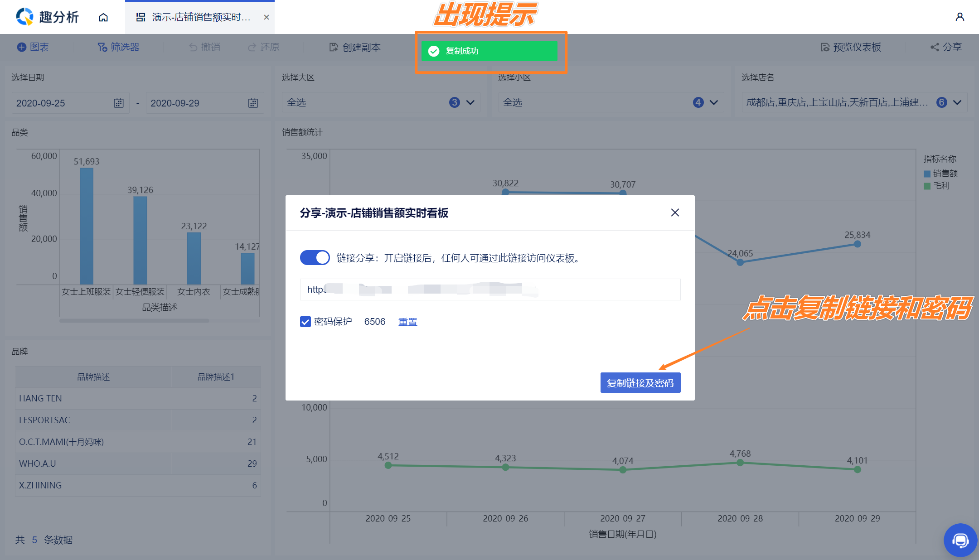Click the home icon in top bar
The image size is (979, 560).
[103, 17]
